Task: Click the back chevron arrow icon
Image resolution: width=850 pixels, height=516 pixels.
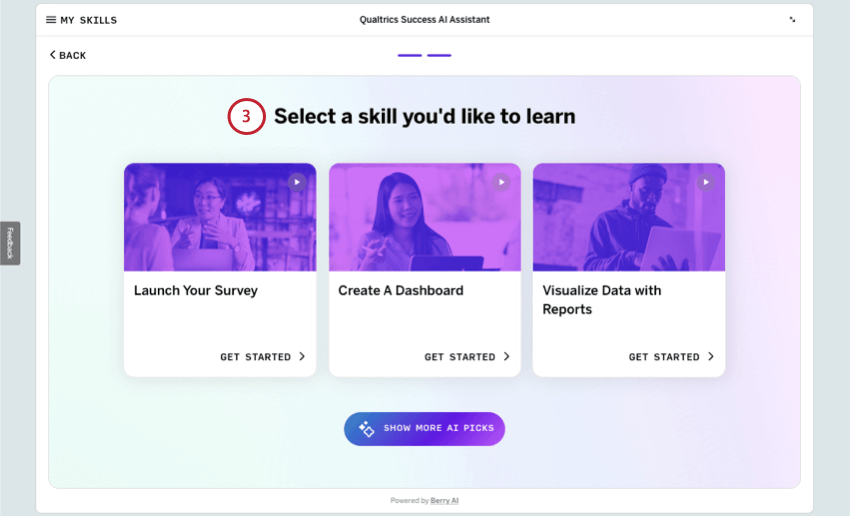Action: click(53, 55)
